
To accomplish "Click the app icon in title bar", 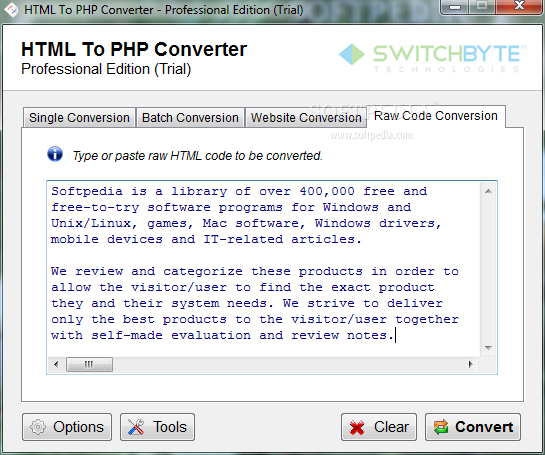I will click(x=11, y=10).
